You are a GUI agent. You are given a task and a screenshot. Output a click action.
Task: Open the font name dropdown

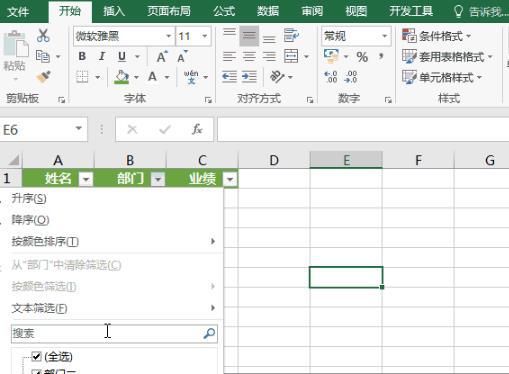[168, 36]
